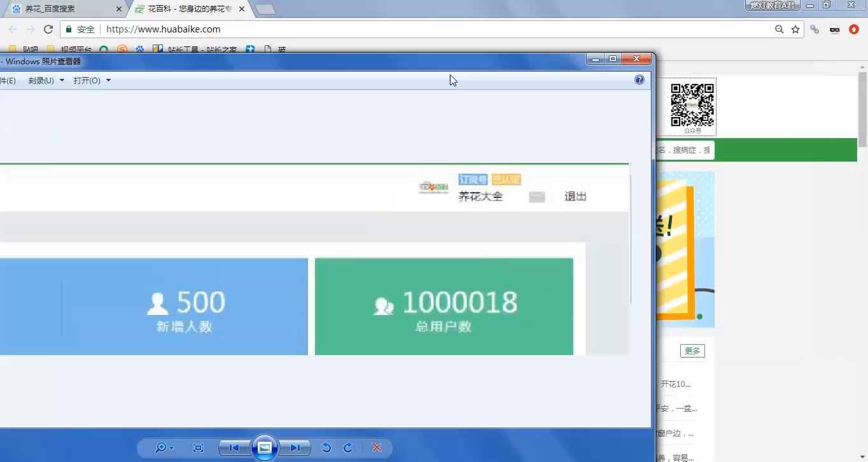868x462 pixels.
Task: Go forward in Chrome
Action: tap(30, 29)
